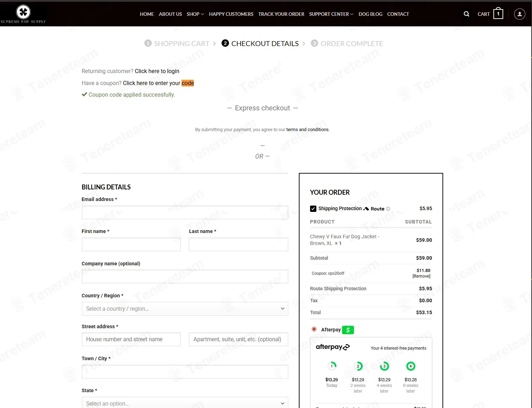Open the State select dropdown

(185, 403)
